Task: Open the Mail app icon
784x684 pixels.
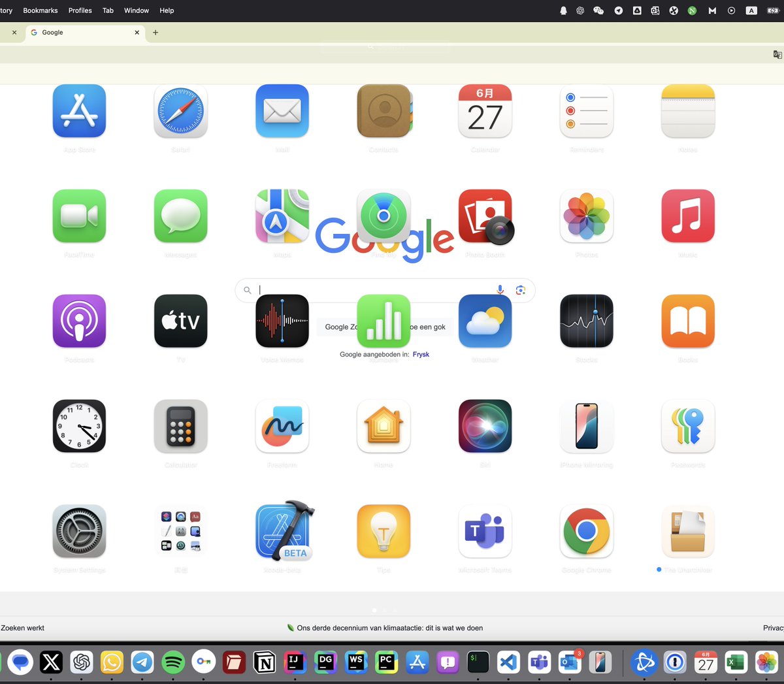Action: [282, 111]
